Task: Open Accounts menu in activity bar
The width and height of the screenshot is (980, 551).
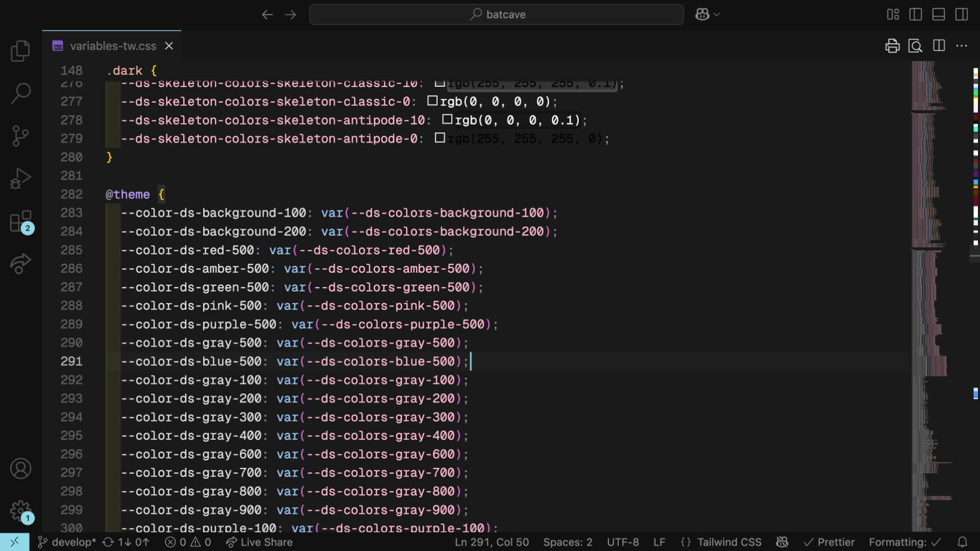Action: [x=20, y=468]
